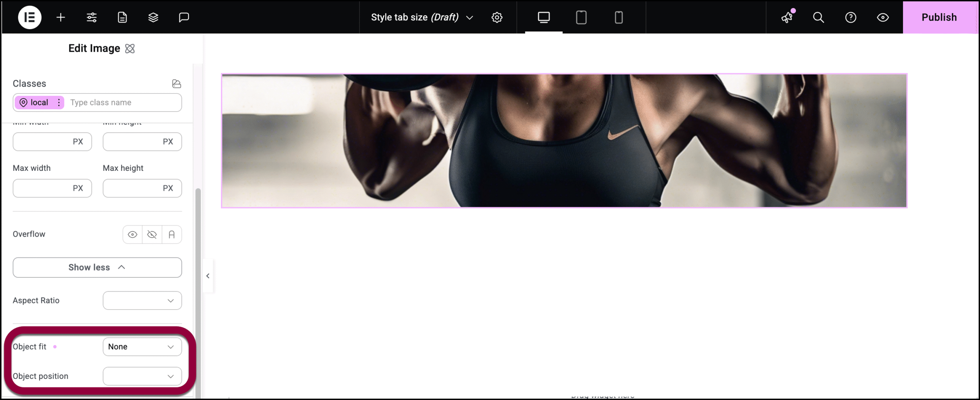Open the Structure layers icon
980x400 pixels.
pos(153,17)
